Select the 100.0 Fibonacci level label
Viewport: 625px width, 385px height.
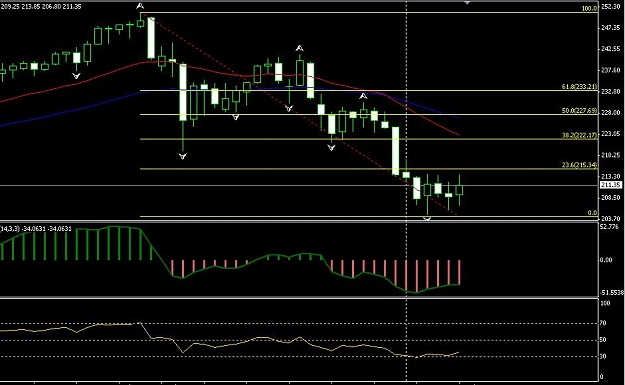point(590,8)
